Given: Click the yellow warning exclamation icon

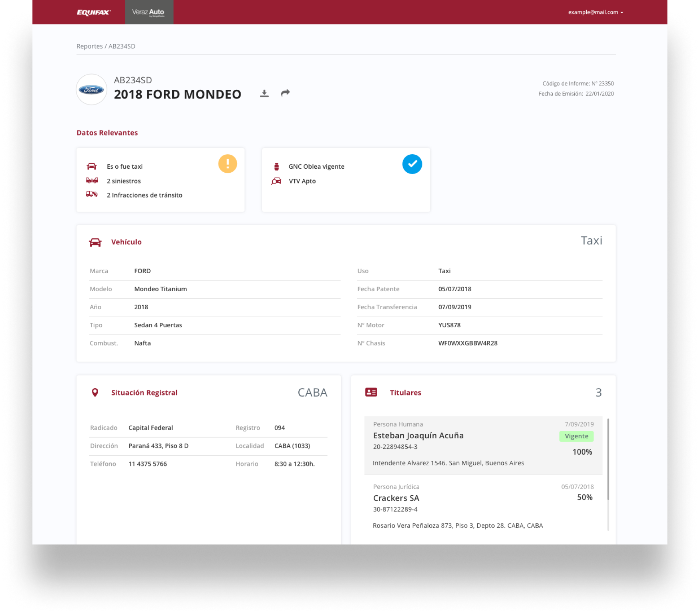Looking at the screenshot, I should pos(227,164).
